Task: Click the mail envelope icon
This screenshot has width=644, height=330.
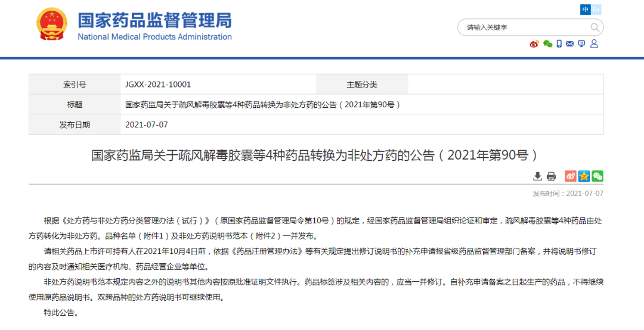Action: pyautogui.click(x=569, y=44)
